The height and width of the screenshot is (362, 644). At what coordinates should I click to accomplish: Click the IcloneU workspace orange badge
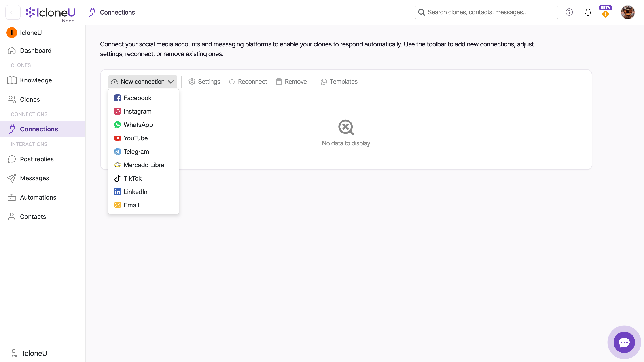[x=12, y=33]
